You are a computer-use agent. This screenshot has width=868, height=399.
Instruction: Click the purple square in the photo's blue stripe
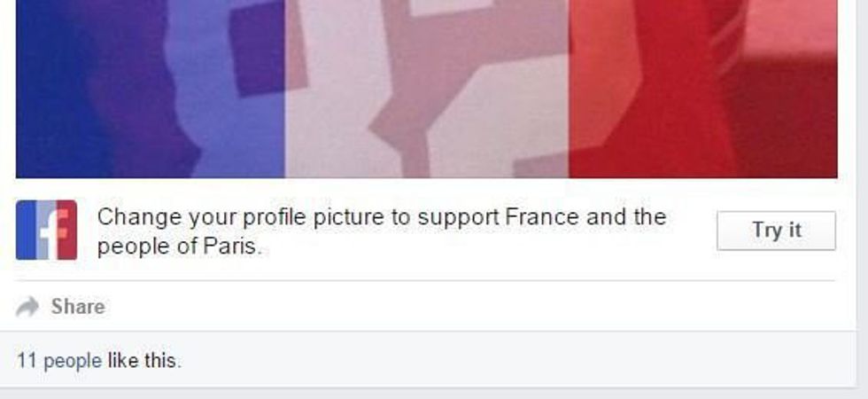click(259, 49)
